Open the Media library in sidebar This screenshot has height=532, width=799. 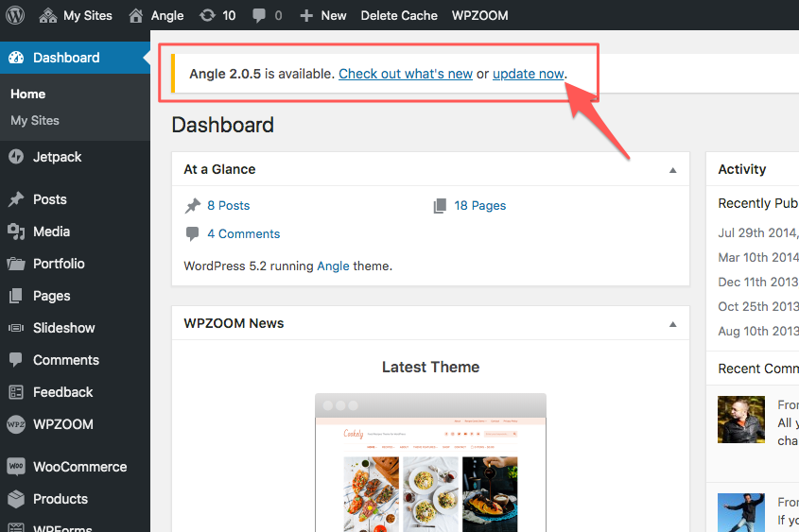(x=51, y=232)
